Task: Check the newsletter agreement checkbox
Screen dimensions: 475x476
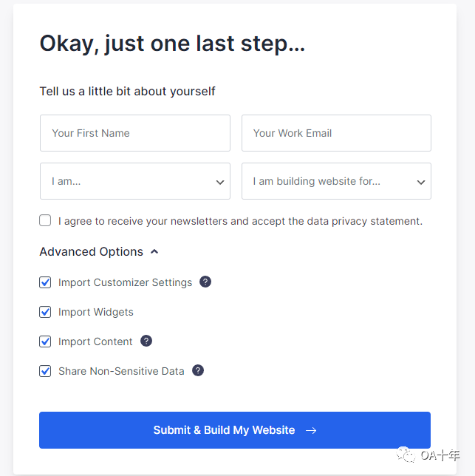Action: 46,220
